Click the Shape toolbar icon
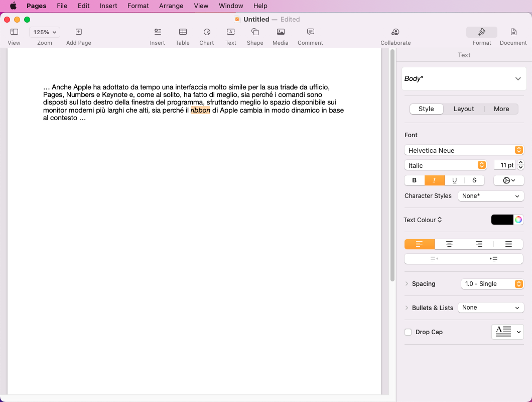The image size is (532, 402). pyautogui.click(x=255, y=32)
